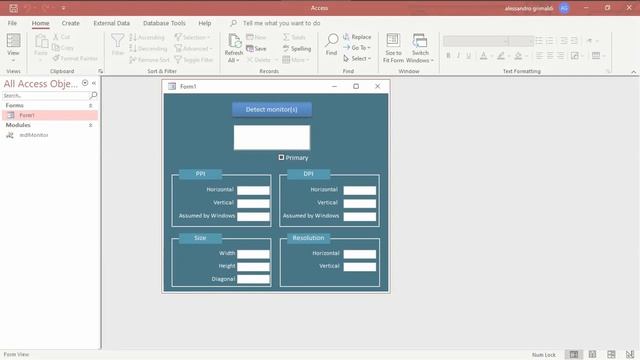Click Size to Fit Form
640x360 pixels.
pos(393,48)
